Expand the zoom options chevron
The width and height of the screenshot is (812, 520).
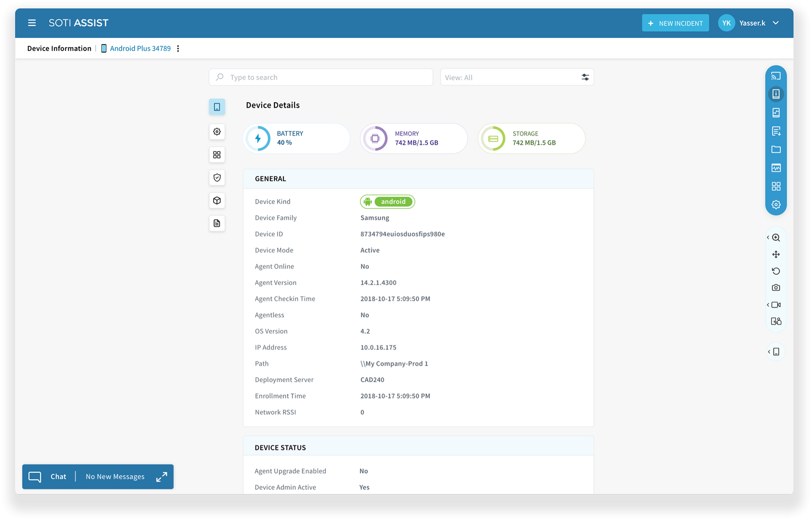[x=768, y=238]
